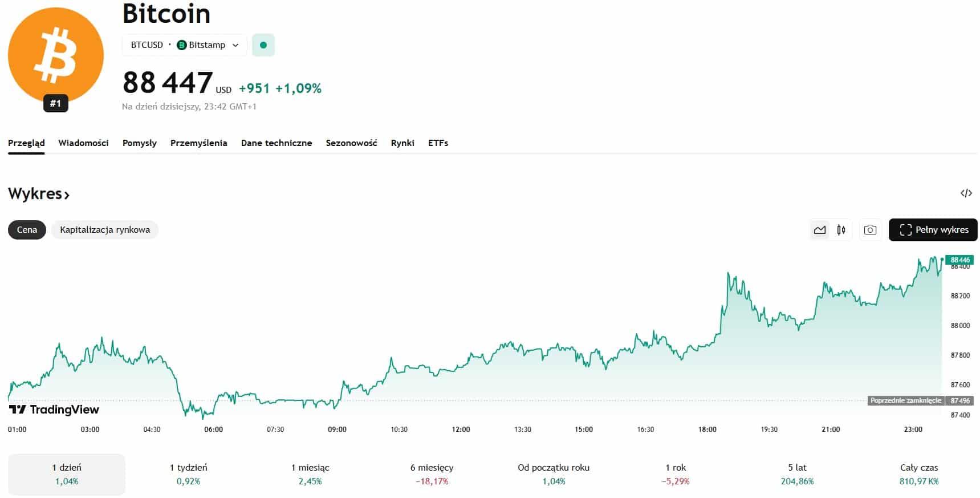Open Pełny wykres full chart button

[933, 230]
